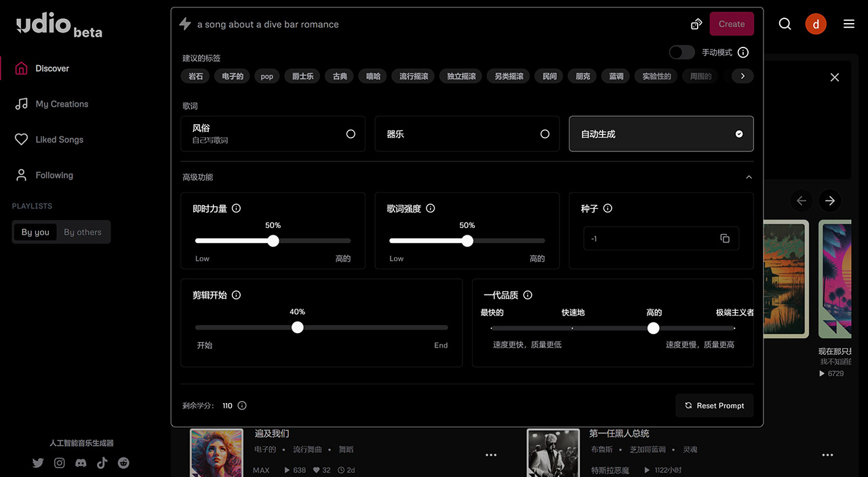Navigate to Liked Songs

point(59,139)
